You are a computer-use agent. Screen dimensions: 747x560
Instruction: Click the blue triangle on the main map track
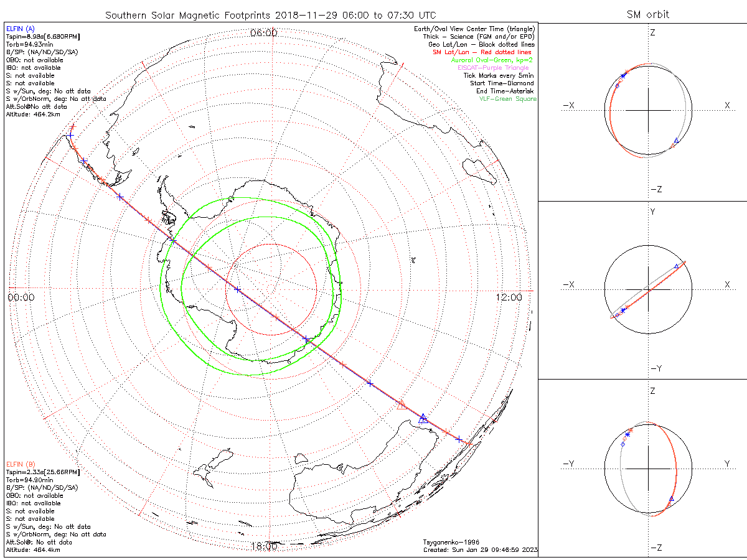point(423,418)
